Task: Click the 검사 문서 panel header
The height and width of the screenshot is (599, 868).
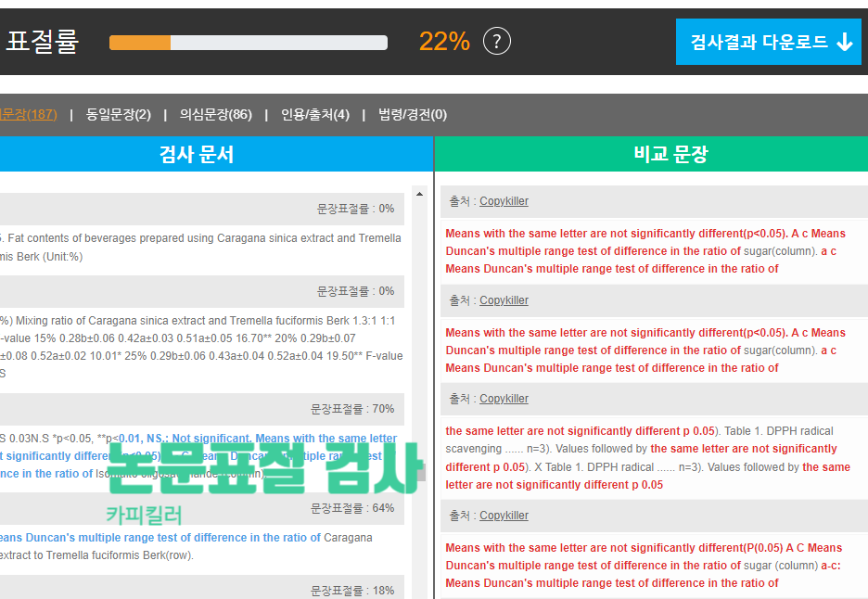Action: 216,154
